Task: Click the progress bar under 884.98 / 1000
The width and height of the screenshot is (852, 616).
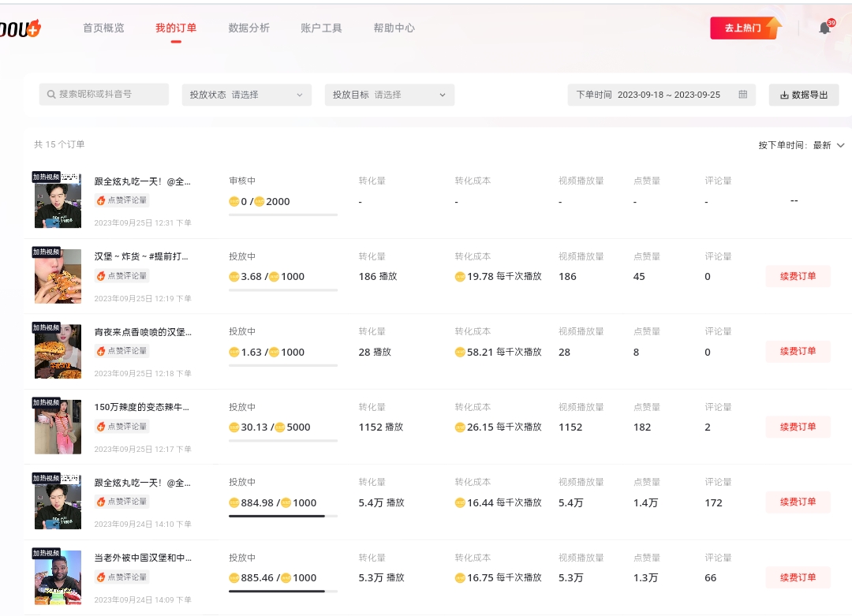Action: click(283, 516)
